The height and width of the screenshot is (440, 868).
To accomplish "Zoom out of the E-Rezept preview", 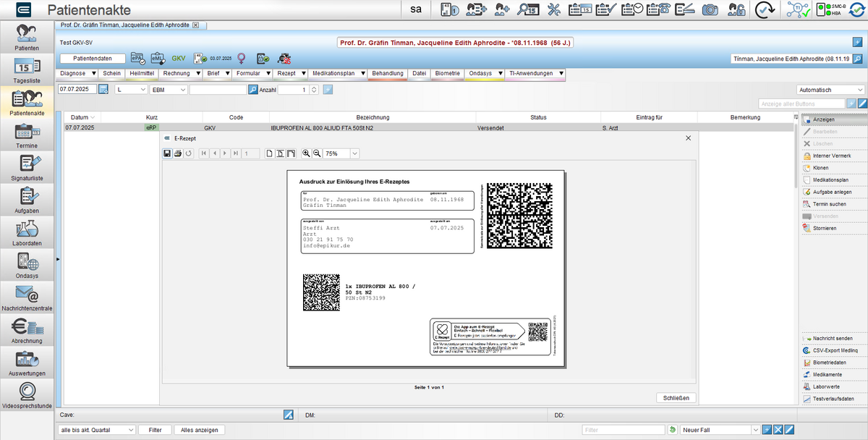I will pyautogui.click(x=316, y=153).
